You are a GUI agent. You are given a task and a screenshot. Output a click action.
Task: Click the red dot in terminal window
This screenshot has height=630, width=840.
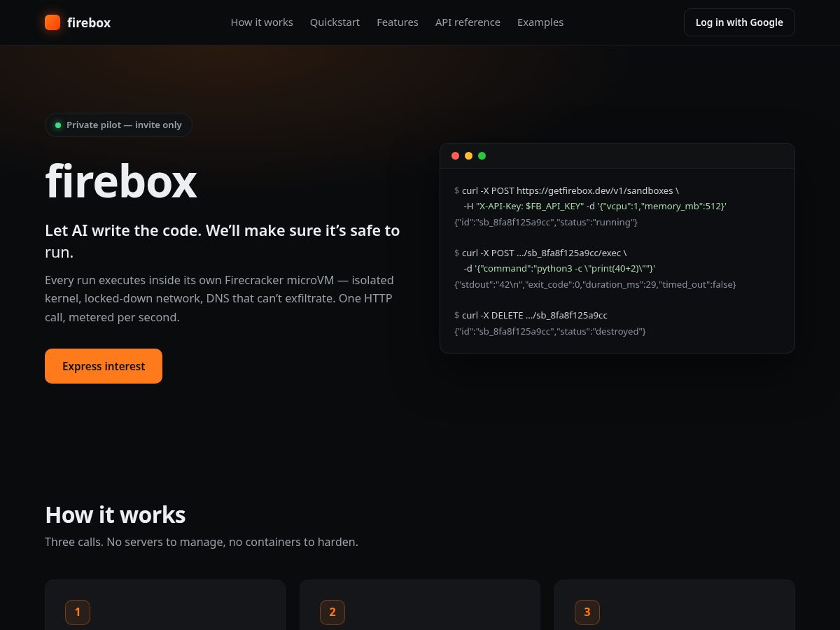coord(456,155)
